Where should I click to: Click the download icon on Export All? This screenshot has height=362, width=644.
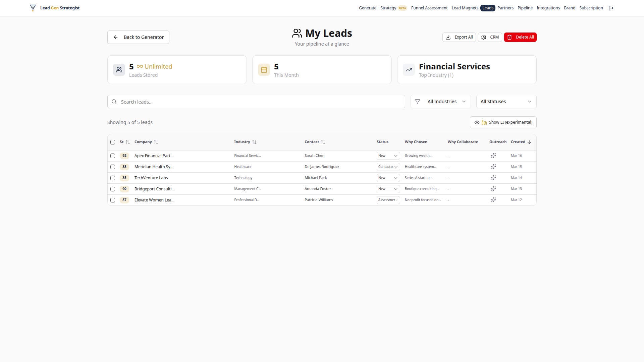448,37
